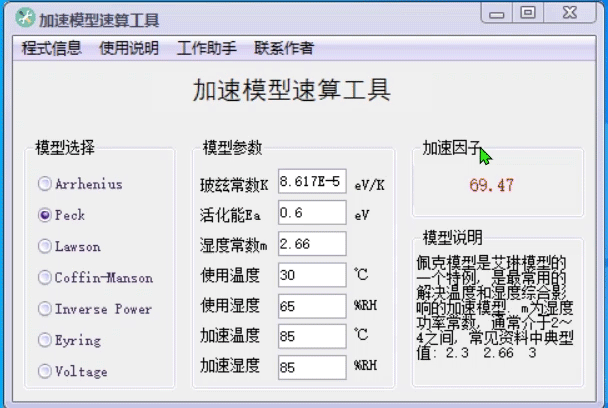Viewport: 608px width, 408px height.
Task: Click the 加速温度 input field
Action: 312,337
